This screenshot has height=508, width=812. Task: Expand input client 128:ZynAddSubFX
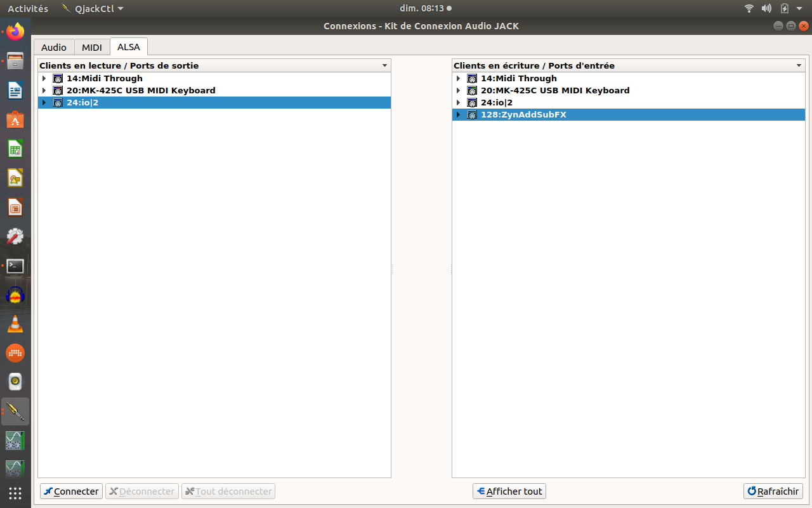click(459, 115)
